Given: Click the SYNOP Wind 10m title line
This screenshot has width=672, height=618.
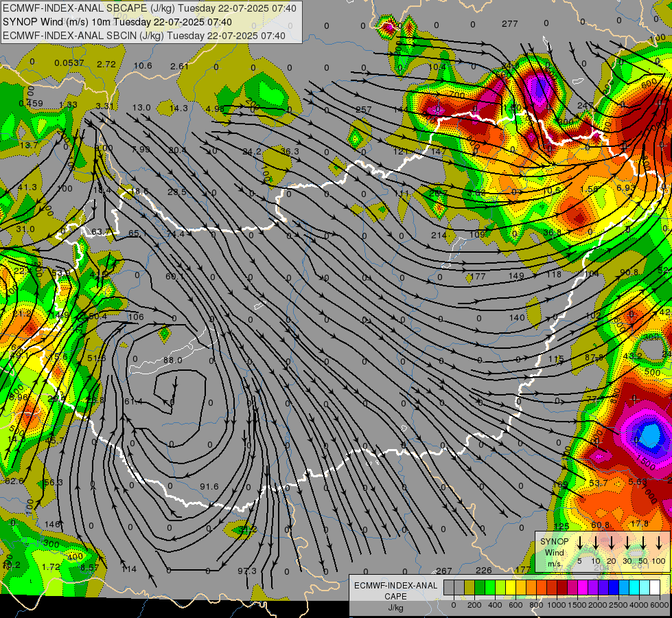Looking at the screenshot, I should click(117, 22).
